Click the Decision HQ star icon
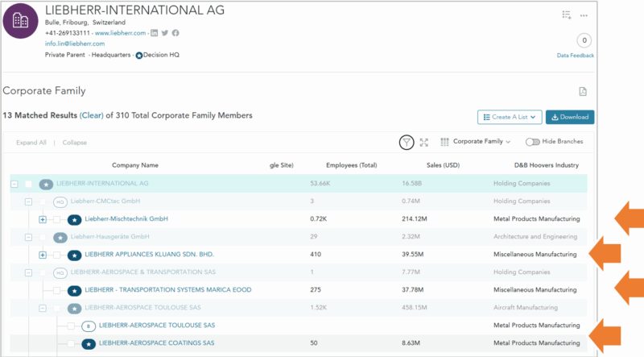Viewport: 644px width, 357px height. click(139, 55)
